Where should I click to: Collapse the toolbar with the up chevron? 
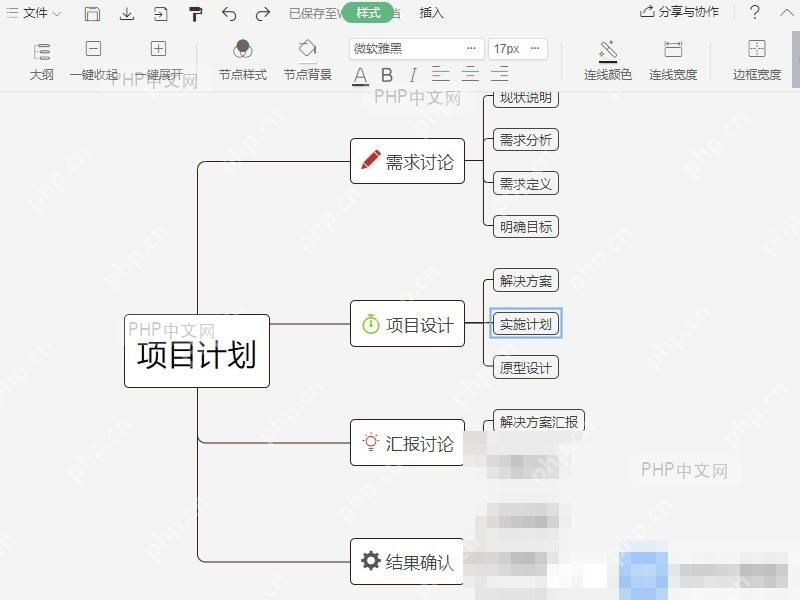coord(787,12)
